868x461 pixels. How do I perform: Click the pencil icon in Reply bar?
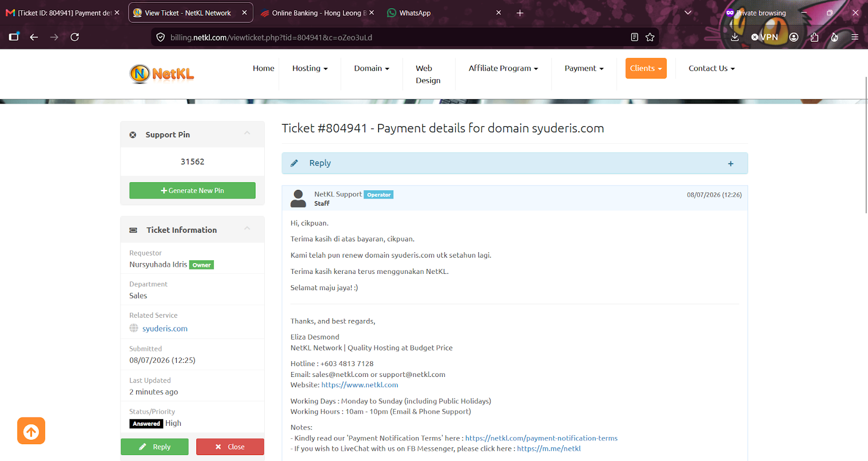pos(294,163)
